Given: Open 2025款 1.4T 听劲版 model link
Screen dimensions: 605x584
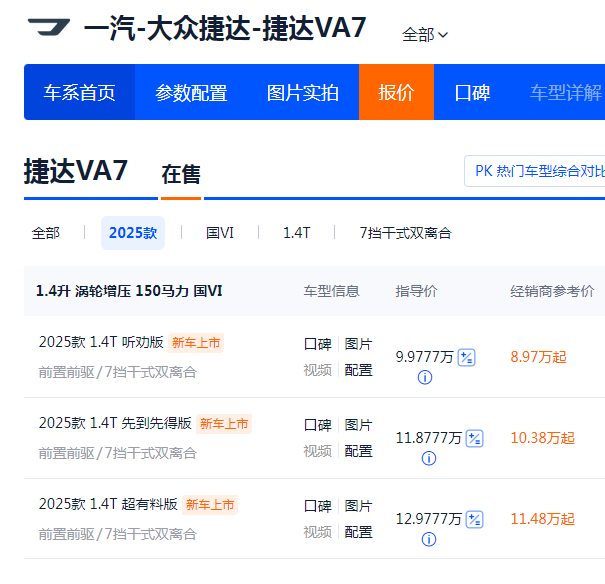Looking at the screenshot, I should (x=101, y=343).
